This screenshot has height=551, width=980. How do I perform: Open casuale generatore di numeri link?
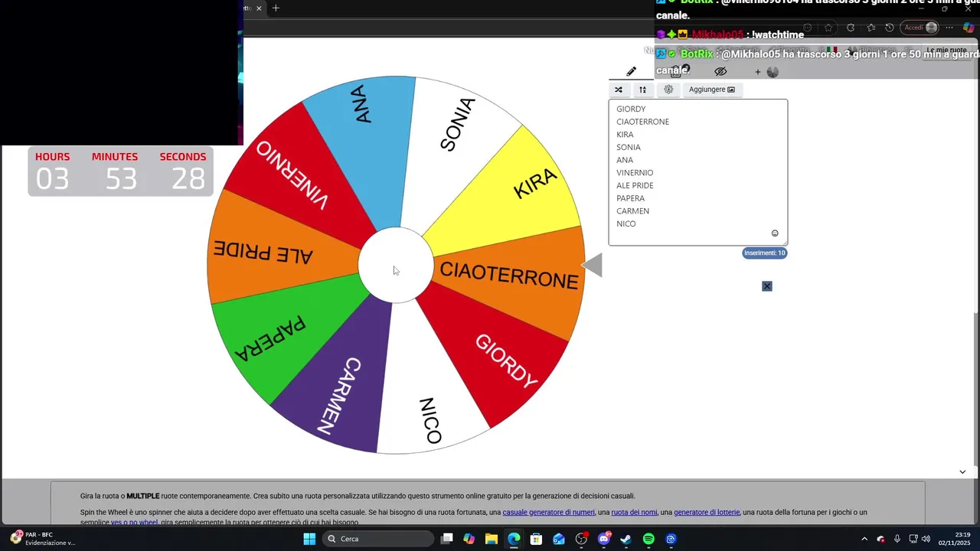548,512
